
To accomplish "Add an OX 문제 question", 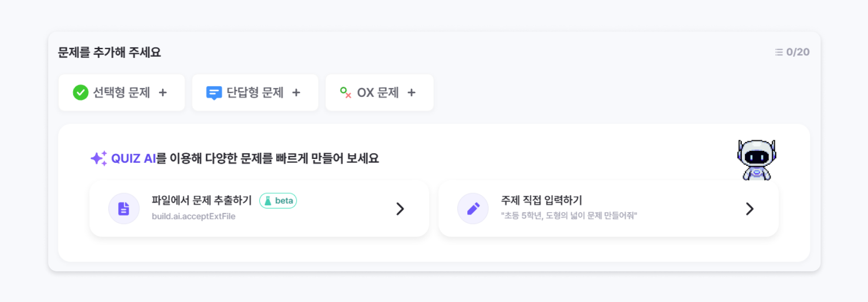I will click(411, 93).
